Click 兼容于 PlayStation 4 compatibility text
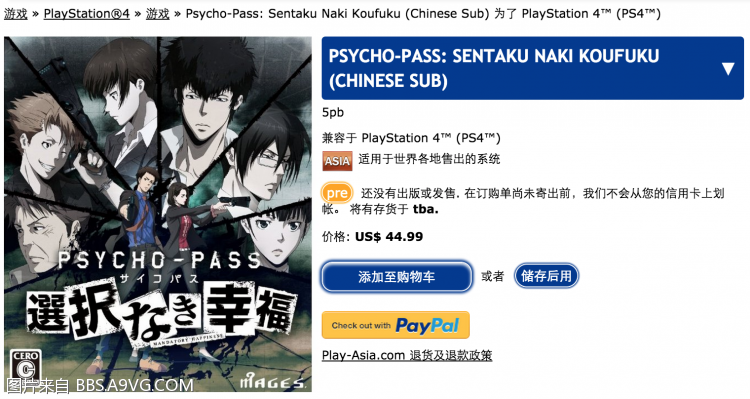 (411, 138)
